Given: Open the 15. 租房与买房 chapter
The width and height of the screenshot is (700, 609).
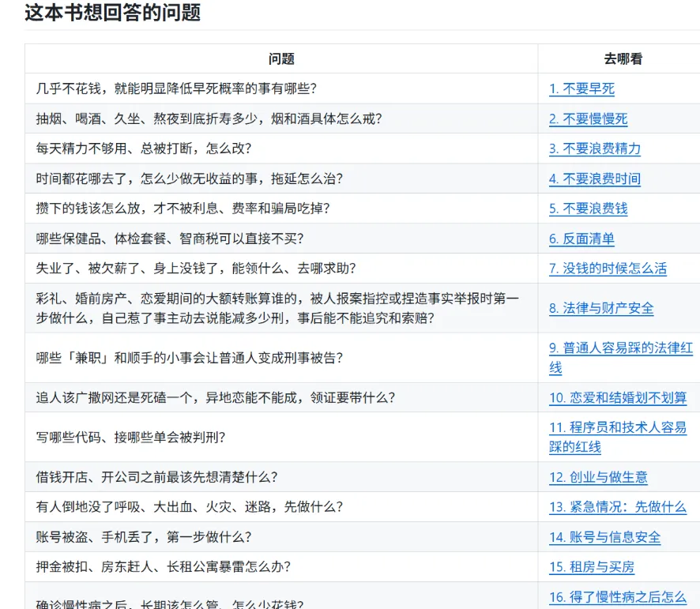Looking at the screenshot, I should [592, 567].
